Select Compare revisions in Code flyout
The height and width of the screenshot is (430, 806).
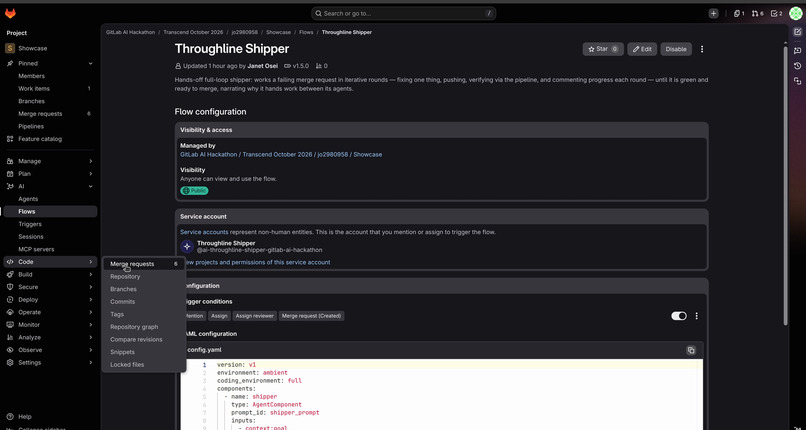pyautogui.click(x=144, y=340)
